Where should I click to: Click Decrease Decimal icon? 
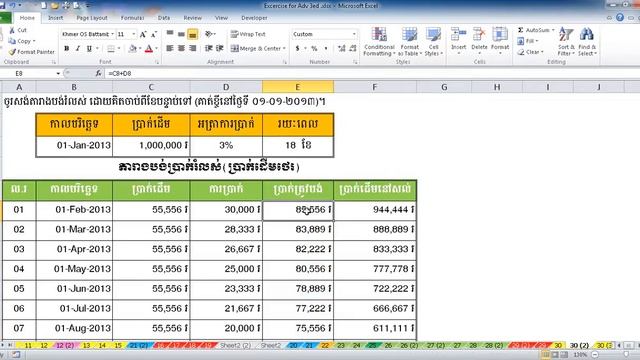(x=353, y=49)
